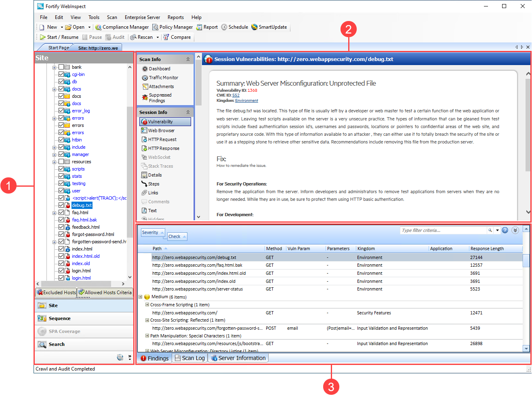This screenshot has height=396, width=532.
Task: Click the findings filter criteria field
Action: (x=443, y=230)
